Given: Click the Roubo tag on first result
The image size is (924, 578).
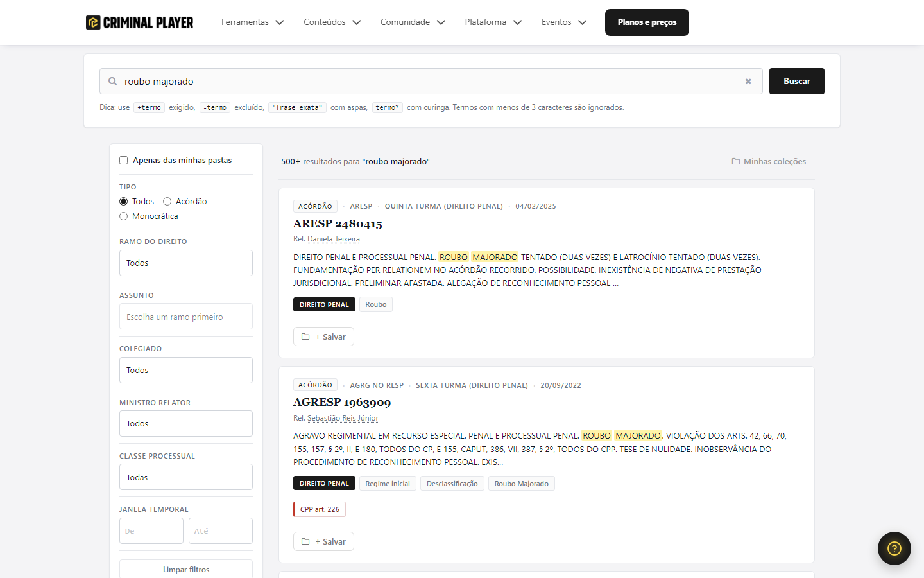Looking at the screenshot, I should pyautogui.click(x=376, y=304).
